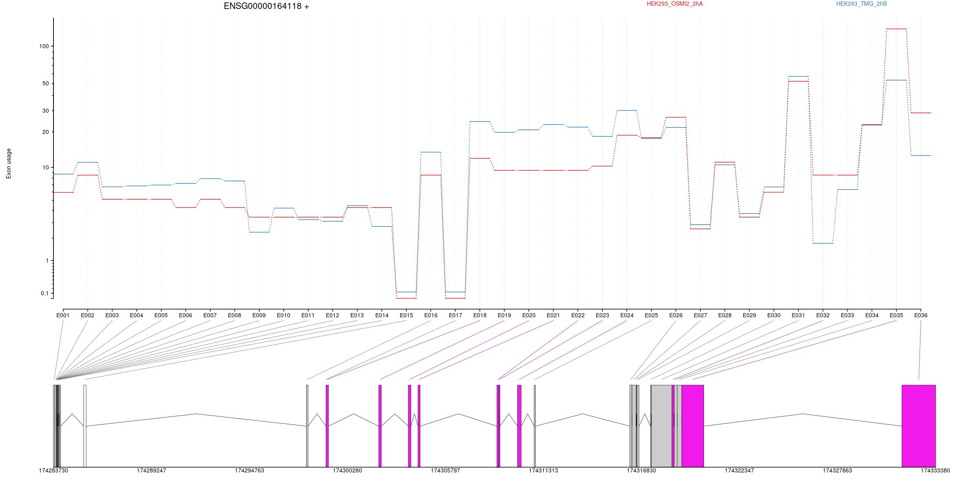Click exon label E020
The width and height of the screenshot is (980, 490).
pos(529,315)
